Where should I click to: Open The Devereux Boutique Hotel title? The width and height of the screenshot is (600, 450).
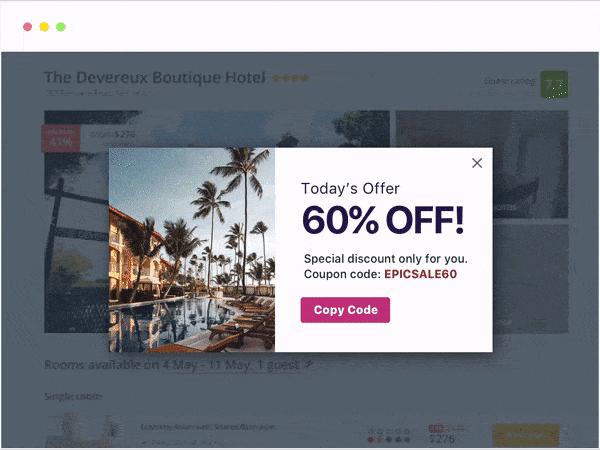pos(155,78)
